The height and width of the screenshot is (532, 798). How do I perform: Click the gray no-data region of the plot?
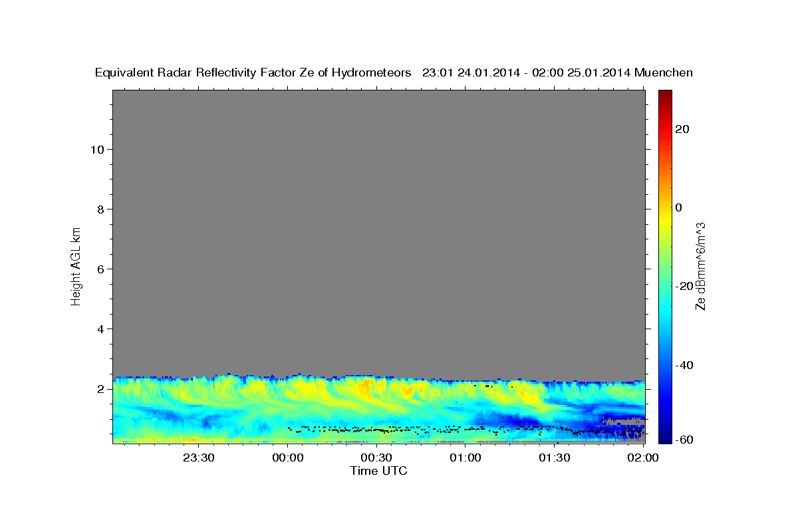[378, 233]
